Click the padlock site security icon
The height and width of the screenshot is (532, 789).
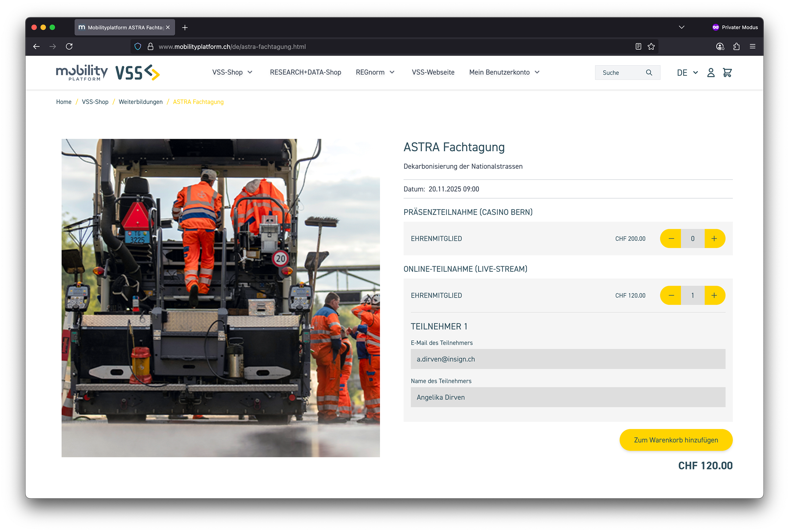pos(151,46)
